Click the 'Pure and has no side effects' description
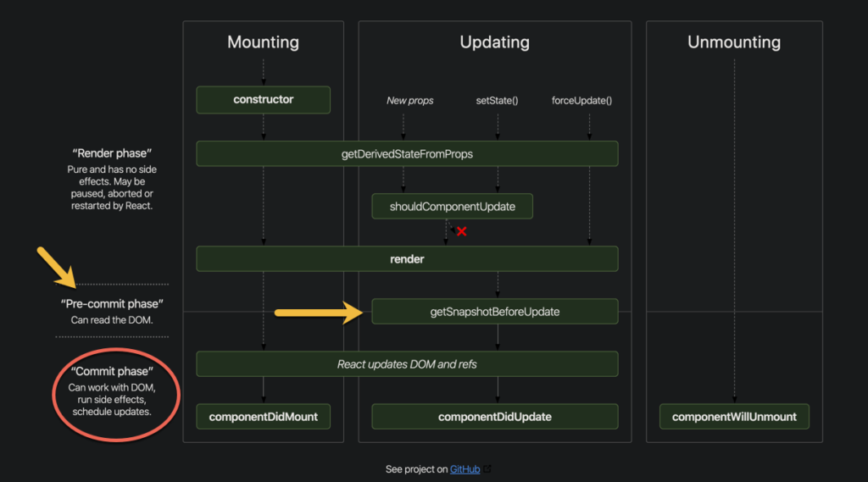 coord(112,187)
